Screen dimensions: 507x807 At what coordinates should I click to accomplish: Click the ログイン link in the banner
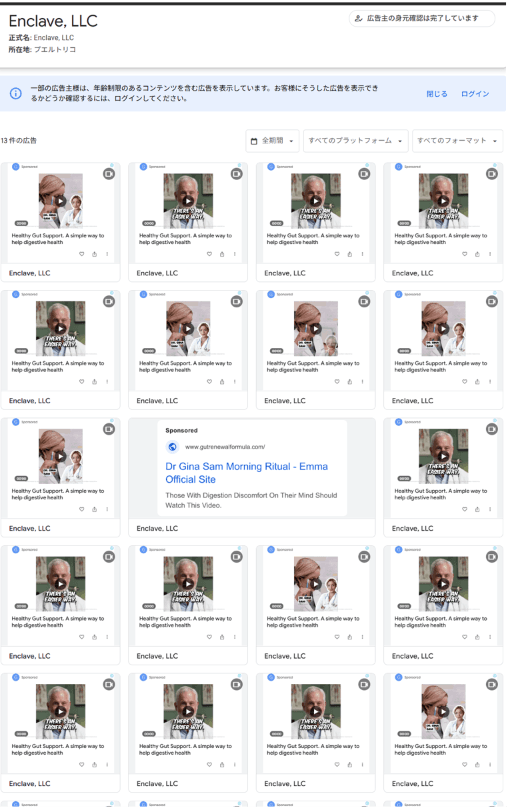coord(475,94)
